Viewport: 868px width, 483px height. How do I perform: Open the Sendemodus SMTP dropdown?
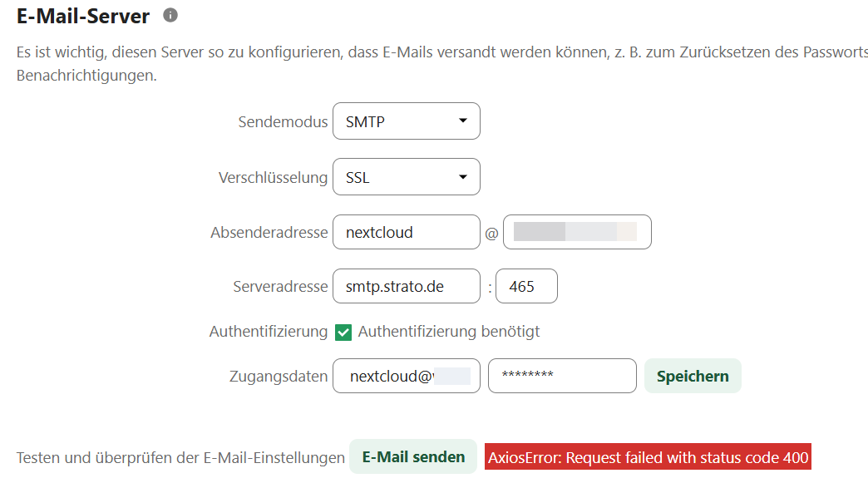406,121
